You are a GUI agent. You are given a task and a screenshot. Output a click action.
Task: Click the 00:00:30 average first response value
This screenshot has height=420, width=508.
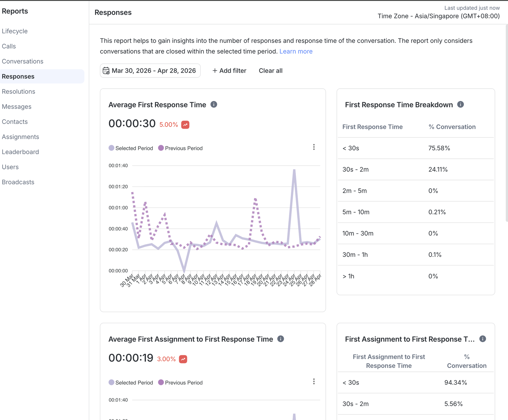pyautogui.click(x=132, y=123)
